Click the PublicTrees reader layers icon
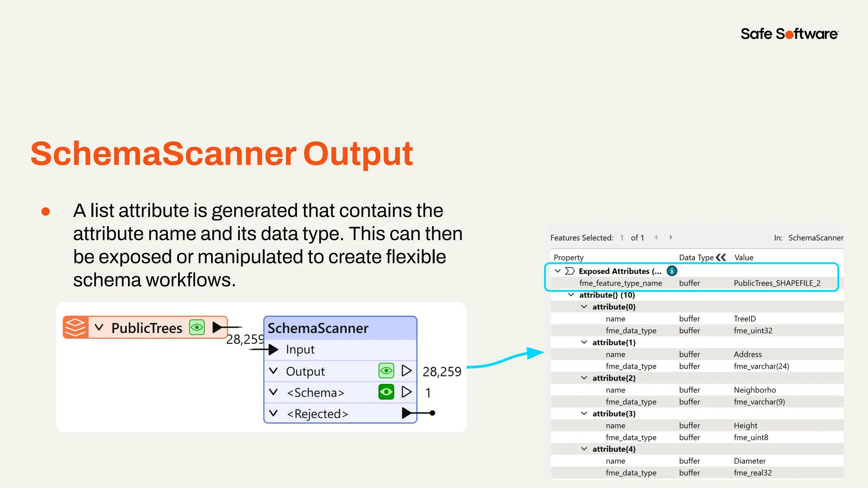 [x=75, y=327]
